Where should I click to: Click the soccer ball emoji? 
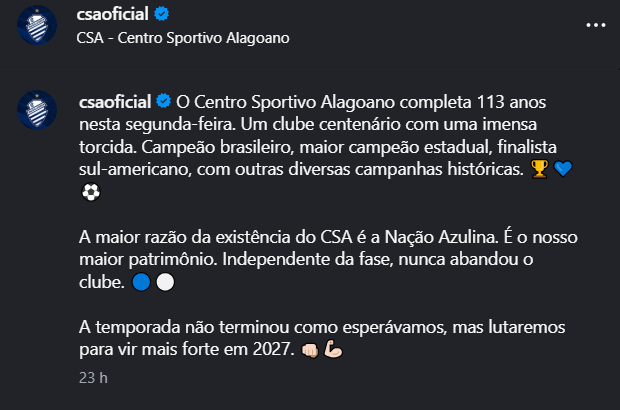pyautogui.click(x=91, y=192)
